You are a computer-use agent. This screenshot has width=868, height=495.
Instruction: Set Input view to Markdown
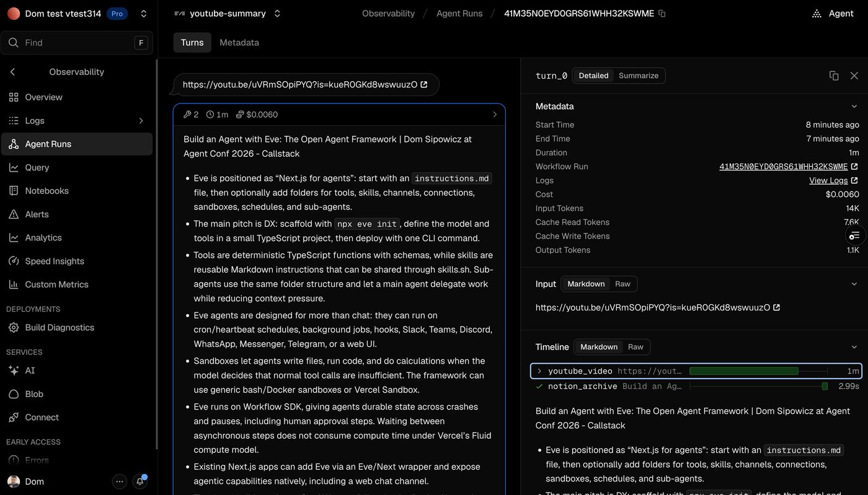point(586,284)
